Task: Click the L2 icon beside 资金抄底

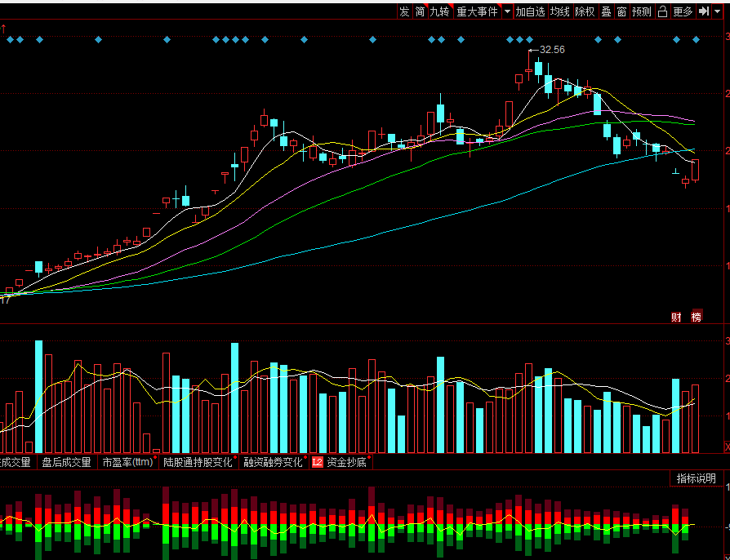Action: [x=317, y=462]
